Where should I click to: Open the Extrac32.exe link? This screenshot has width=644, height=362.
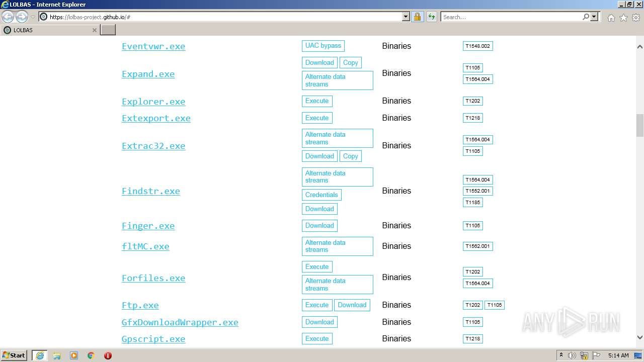153,146
